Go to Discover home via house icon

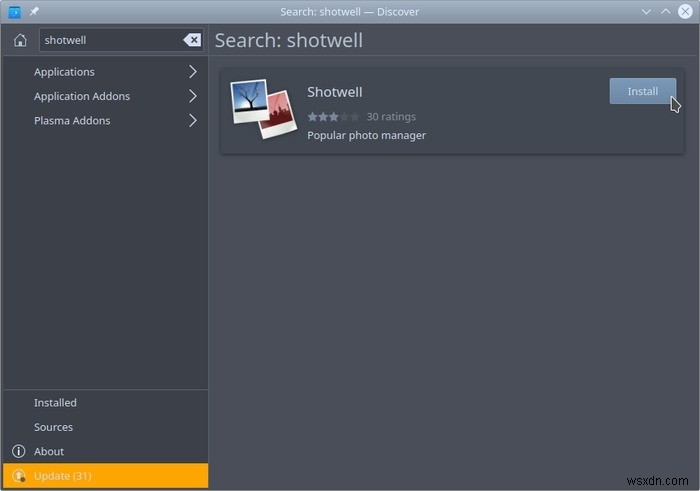pos(20,40)
